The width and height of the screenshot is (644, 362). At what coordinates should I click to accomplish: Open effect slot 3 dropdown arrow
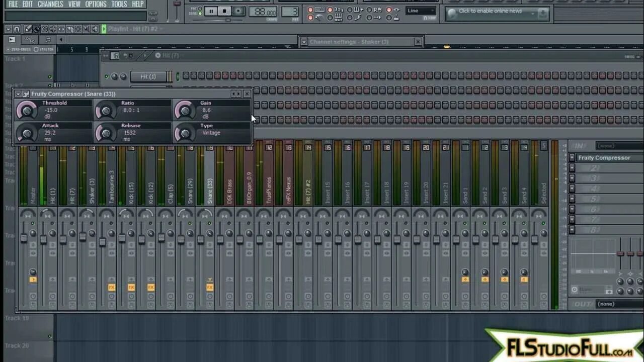tap(572, 178)
